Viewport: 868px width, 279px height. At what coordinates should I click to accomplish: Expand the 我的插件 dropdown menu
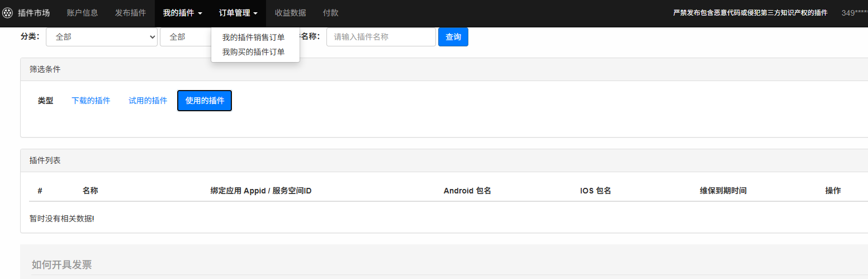pyautogui.click(x=182, y=13)
